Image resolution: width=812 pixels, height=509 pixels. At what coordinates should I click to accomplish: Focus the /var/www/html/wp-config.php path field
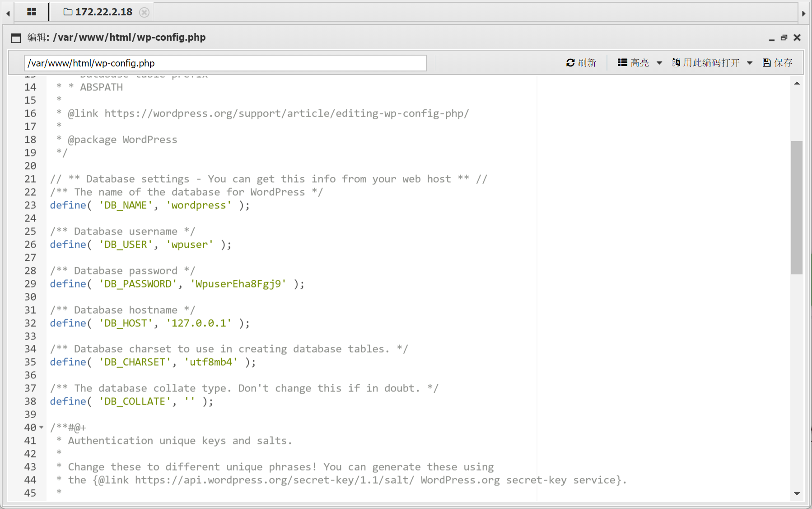pyautogui.click(x=225, y=63)
